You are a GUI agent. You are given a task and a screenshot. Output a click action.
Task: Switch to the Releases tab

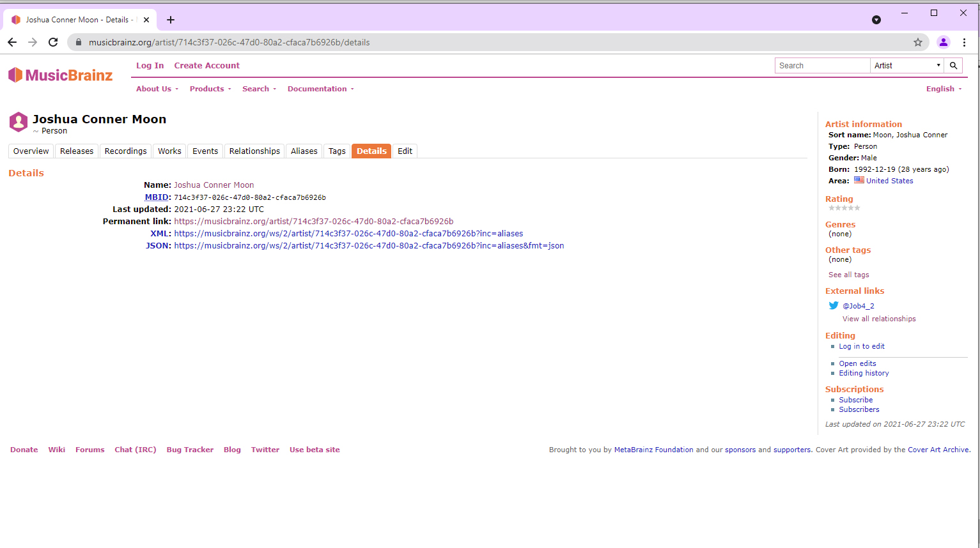point(77,151)
